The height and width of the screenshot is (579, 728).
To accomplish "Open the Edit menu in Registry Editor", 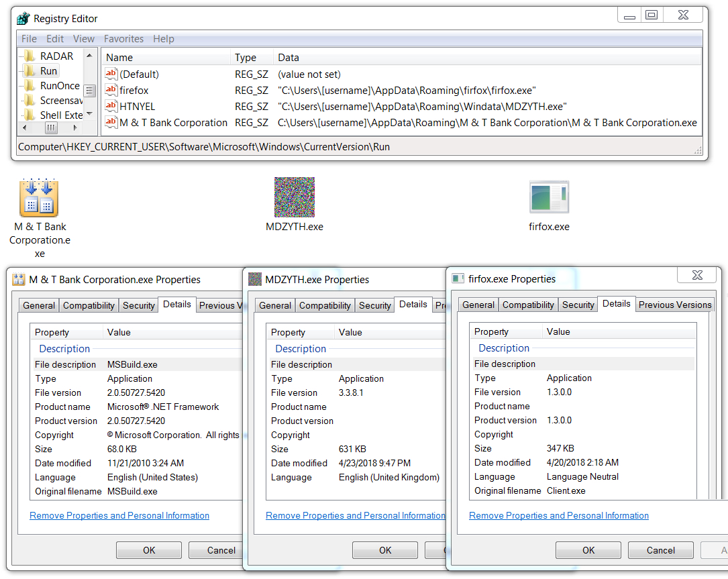I will click(55, 39).
